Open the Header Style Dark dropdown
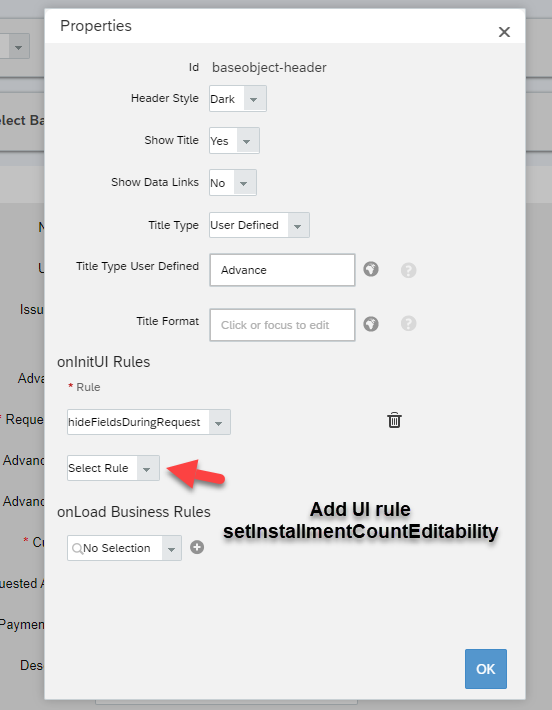 pos(238,99)
